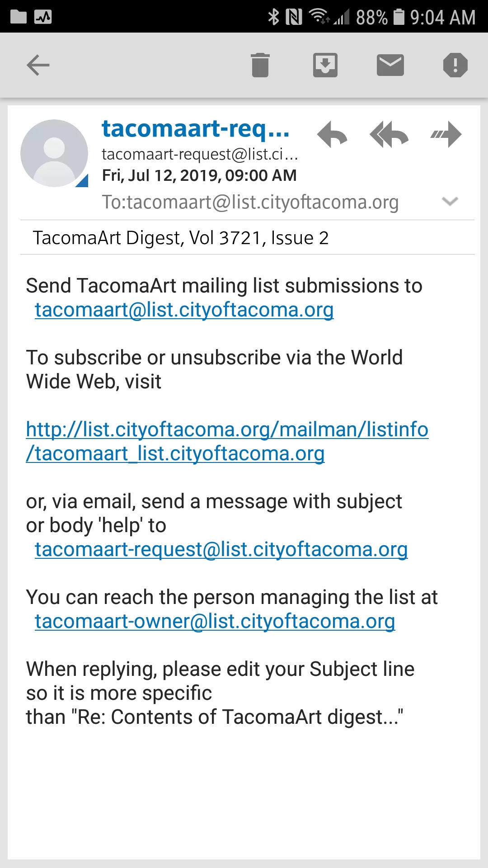Forward this email

pos(446,134)
